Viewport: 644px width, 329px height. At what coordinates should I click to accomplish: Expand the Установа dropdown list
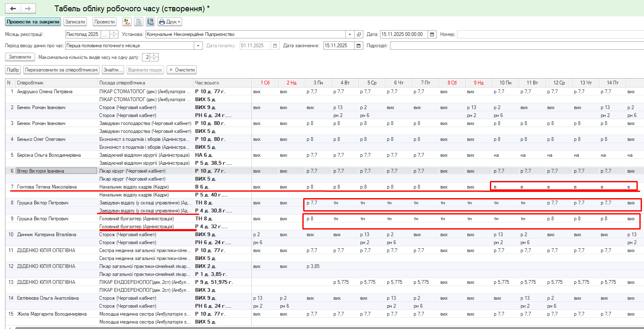(x=350, y=34)
